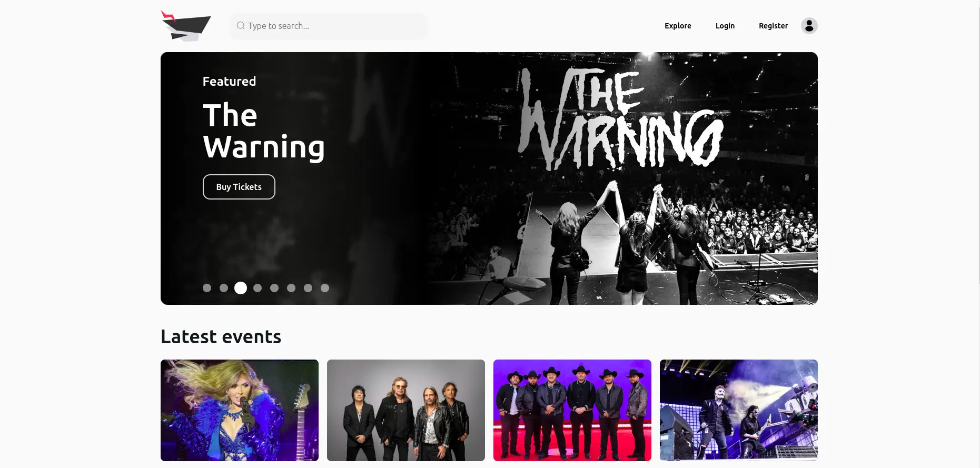Click the Buy Tickets button
The height and width of the screenshot is (468, 980).
click(x=239, y=187)
